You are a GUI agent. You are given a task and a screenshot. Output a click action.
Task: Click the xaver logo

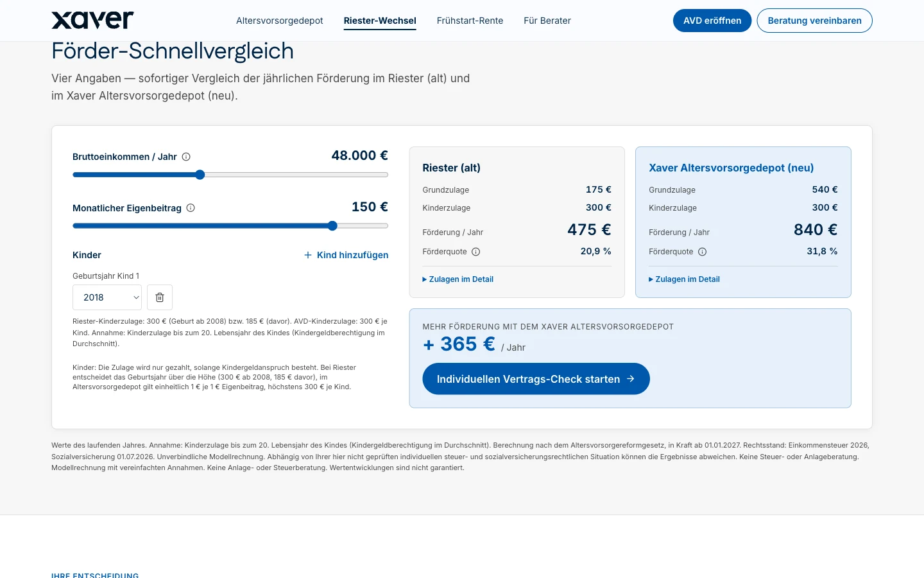(92, 20)
